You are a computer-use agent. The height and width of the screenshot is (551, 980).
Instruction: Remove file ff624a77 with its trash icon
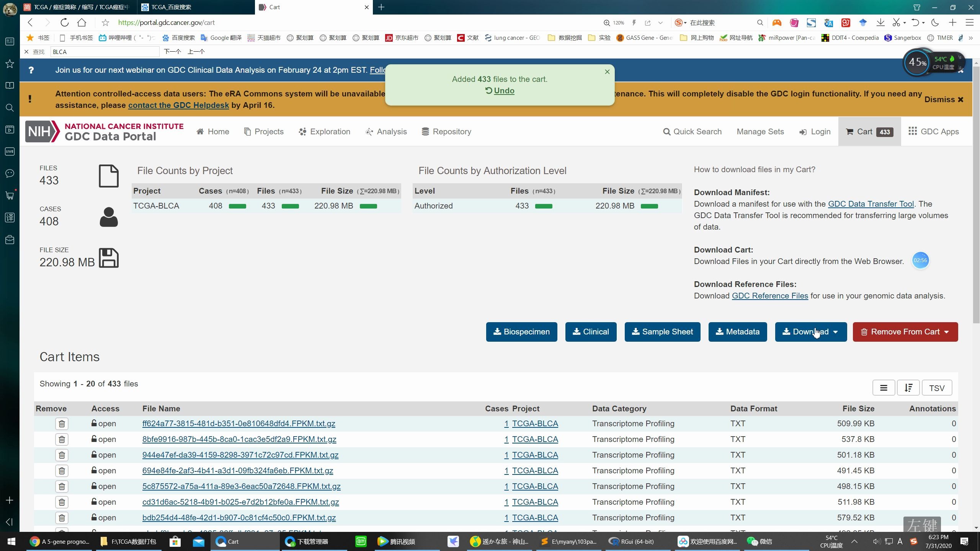[62, 424]
